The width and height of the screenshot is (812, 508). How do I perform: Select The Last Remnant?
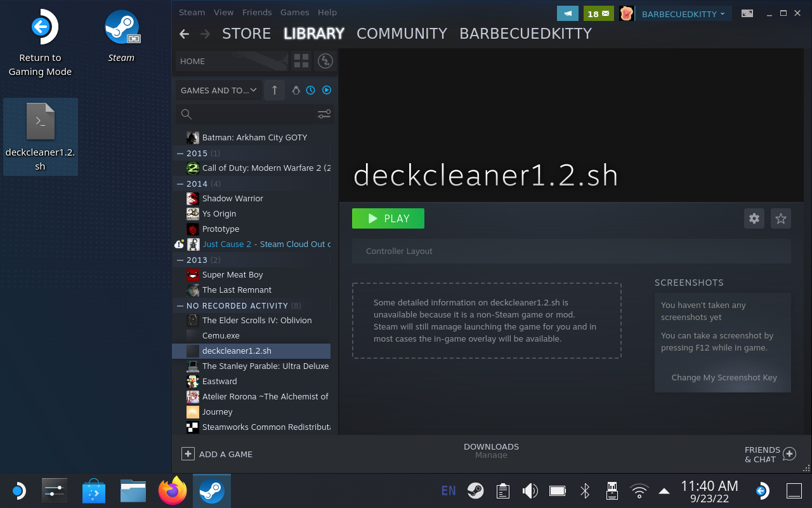pyautogui.click(x=251, y=290)
